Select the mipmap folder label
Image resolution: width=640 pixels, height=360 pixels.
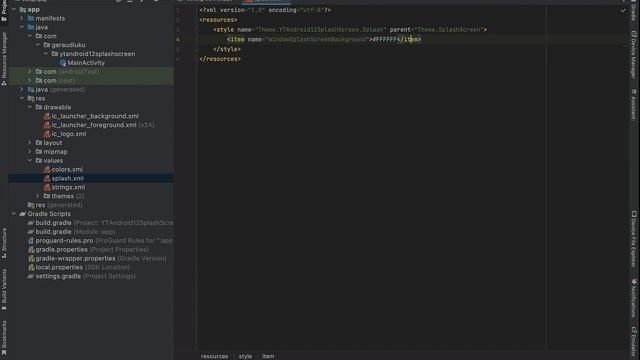click(x=56, y=152)
